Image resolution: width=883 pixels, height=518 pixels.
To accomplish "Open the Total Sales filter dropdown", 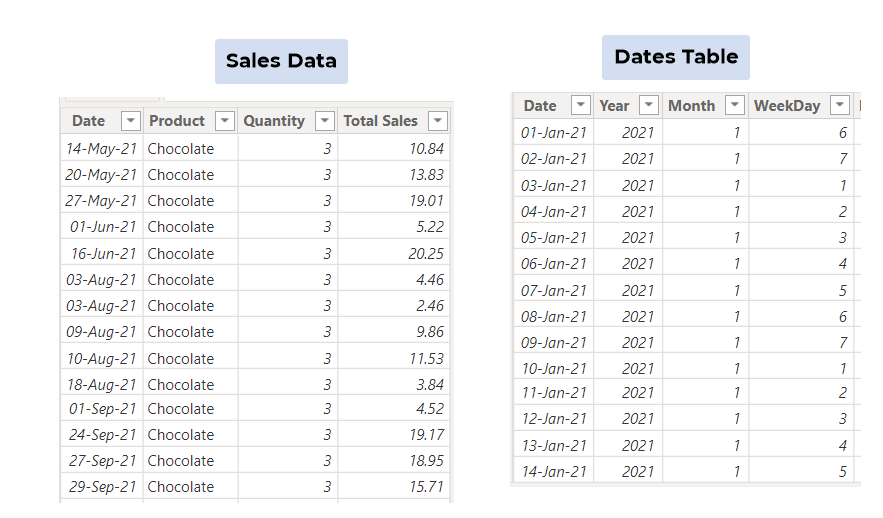I will [437, 121].
